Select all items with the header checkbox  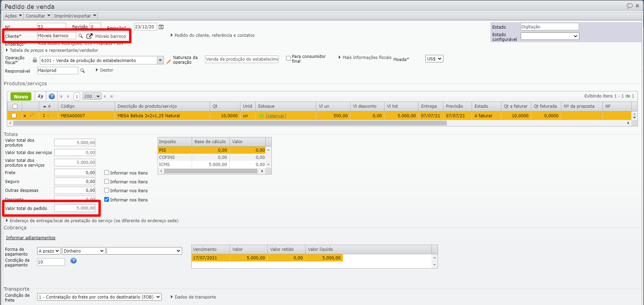coord(15,106)
